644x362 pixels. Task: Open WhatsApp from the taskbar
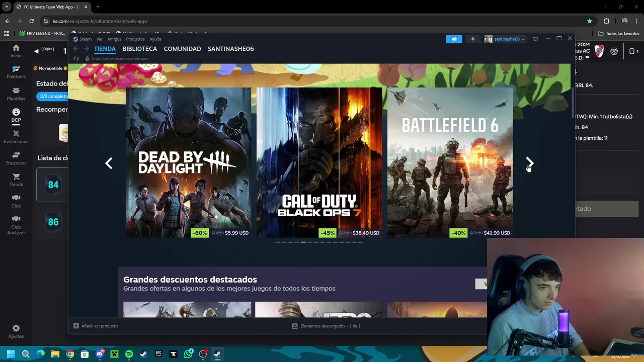click(188, 354)
